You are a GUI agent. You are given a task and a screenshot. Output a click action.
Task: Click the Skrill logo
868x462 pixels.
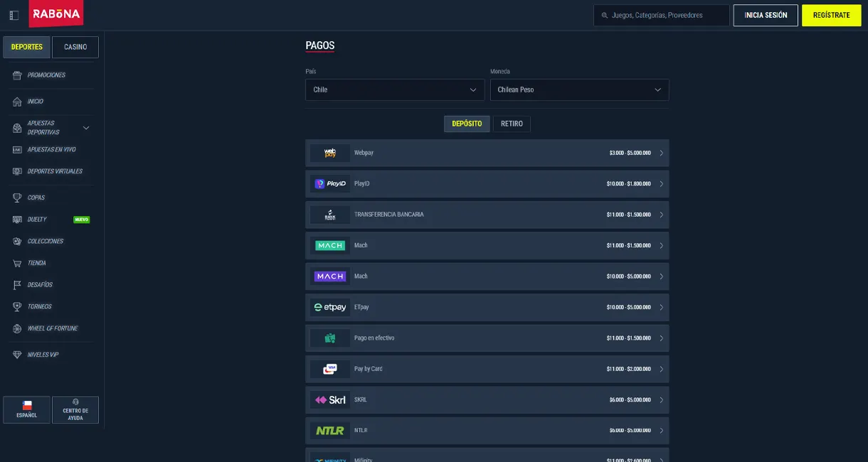[330, 399]
